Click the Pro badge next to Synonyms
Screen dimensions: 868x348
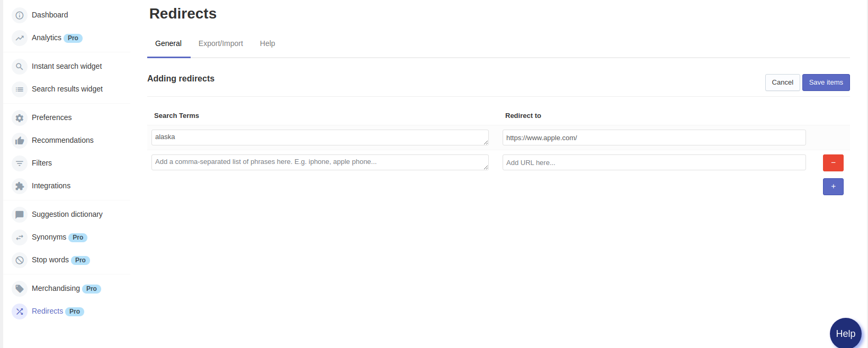[78, 237]
